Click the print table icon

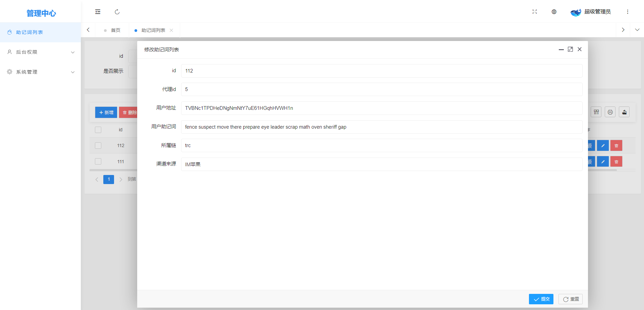click(610, 112)
